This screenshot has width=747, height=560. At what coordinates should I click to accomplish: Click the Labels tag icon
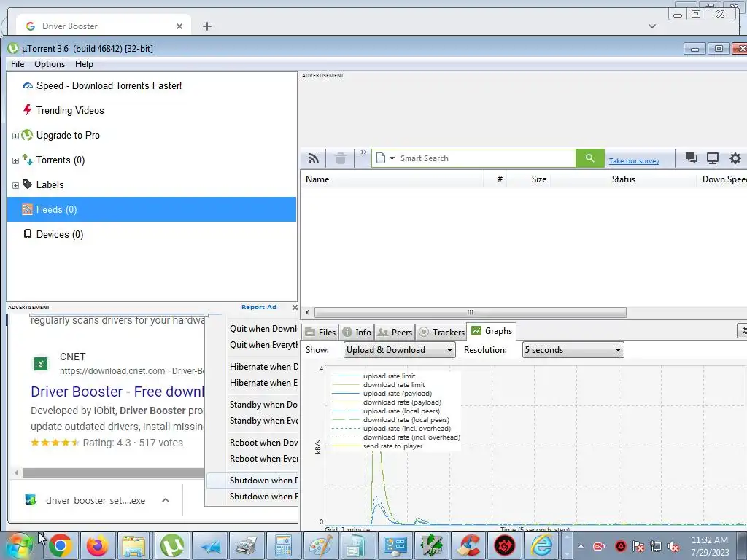[27, 184]
